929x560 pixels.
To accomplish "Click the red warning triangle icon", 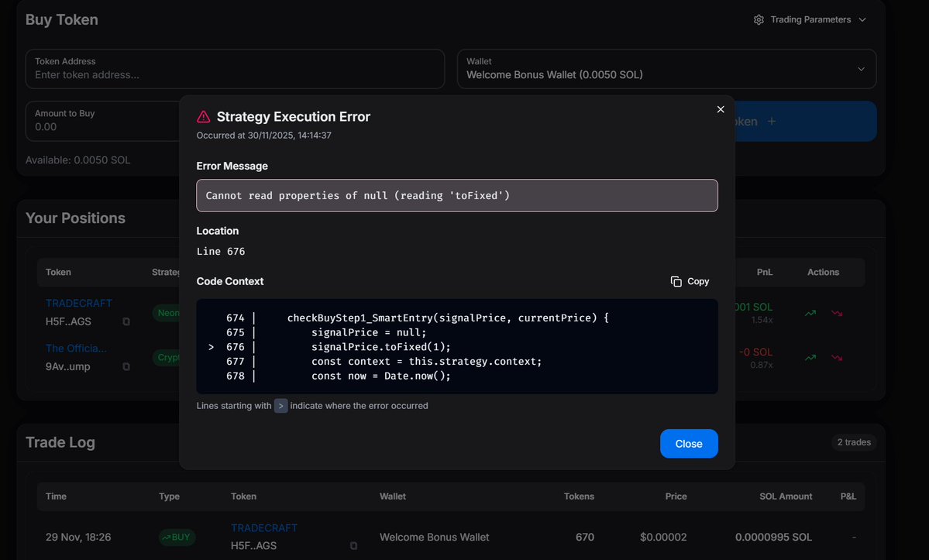I will coord(203,117).
